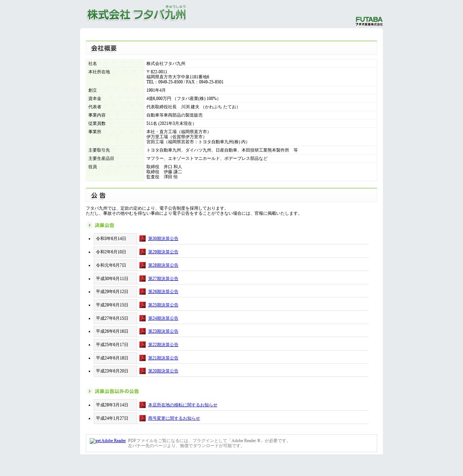The width and height of the screenshot is (463, 476).
Task: Click the 資本金 row label
Action: 95,99
